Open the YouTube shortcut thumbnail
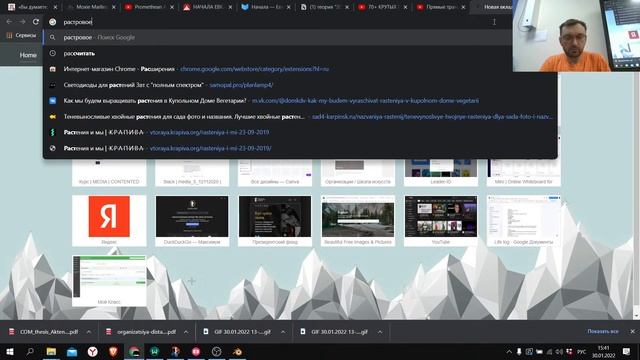The image size is (640, 360). coord(441,220)
